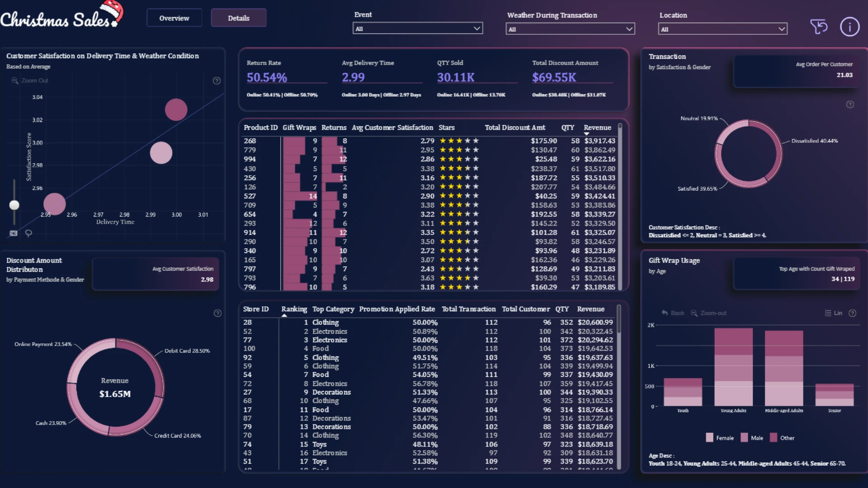Click the Neutral 19.91% label
This screenshot has height=488, width=868.
[x=699, y=118]
